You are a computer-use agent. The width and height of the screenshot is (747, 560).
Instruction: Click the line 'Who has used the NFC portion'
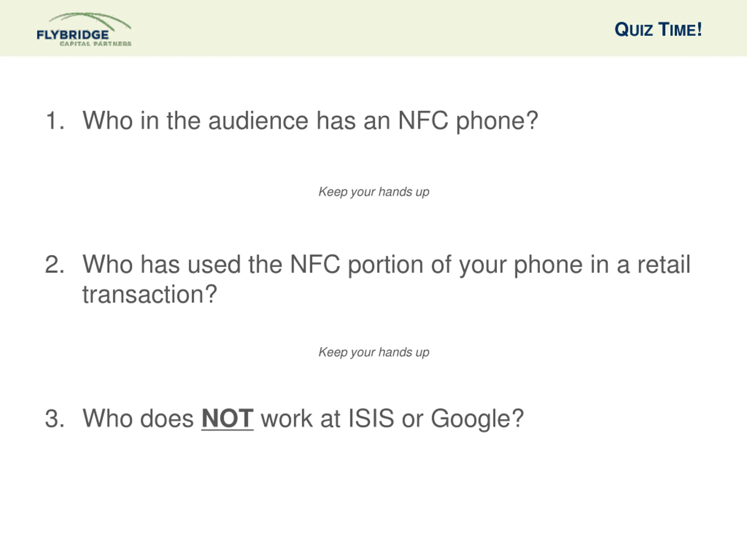click(x=386, y=264)
